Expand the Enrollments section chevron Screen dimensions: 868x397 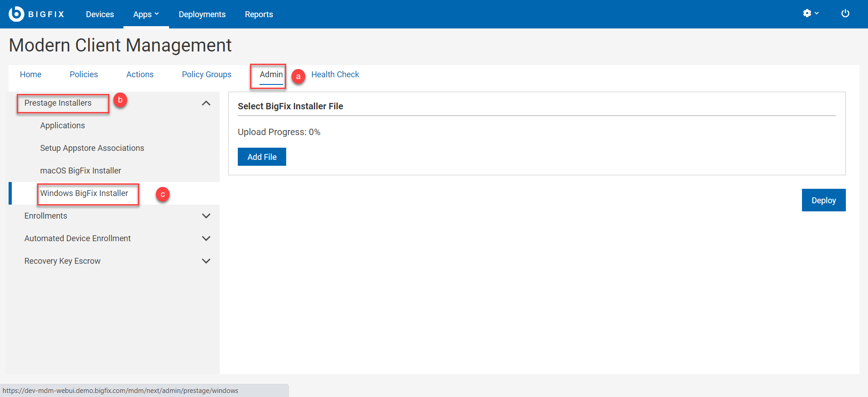tap(206, 216)
